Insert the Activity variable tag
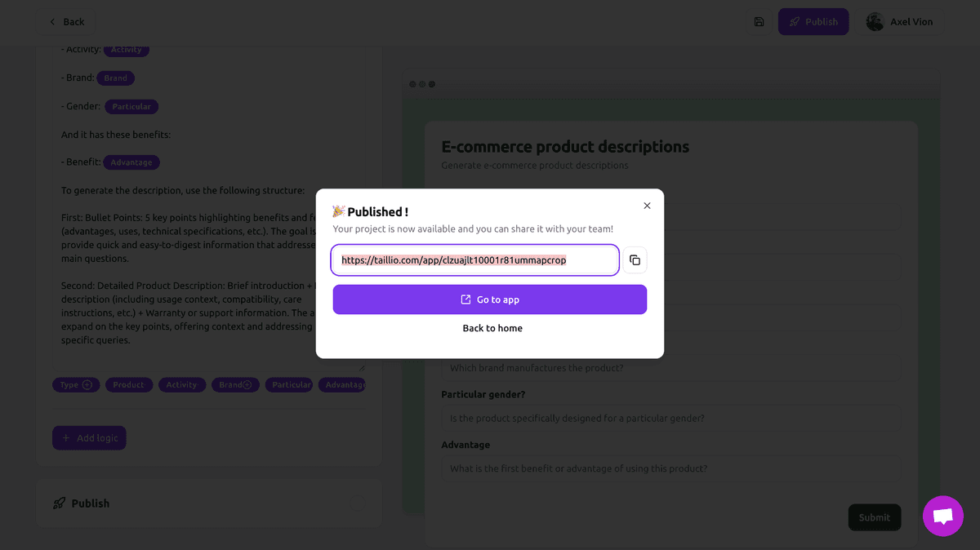The height and width of the screenshot is (550, 980). pyautogui.click(x=181, y=384)
